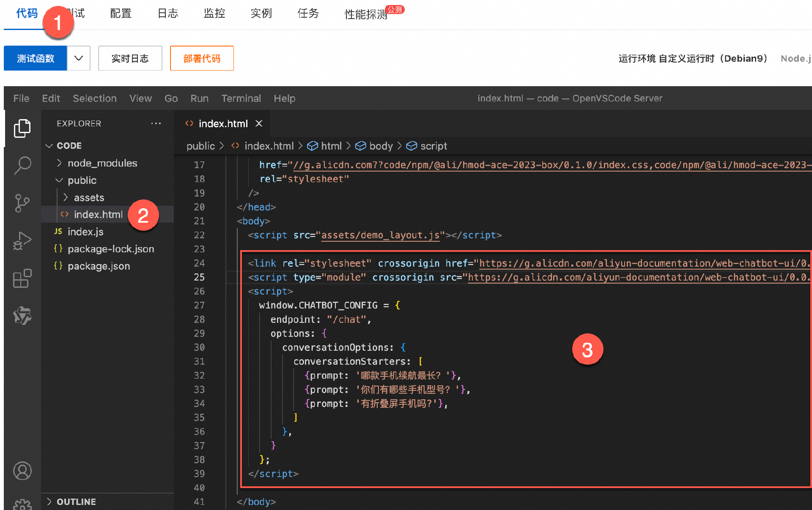Expand the assets folder
This screenshot has height=510, width=812.
coord(89,198)
